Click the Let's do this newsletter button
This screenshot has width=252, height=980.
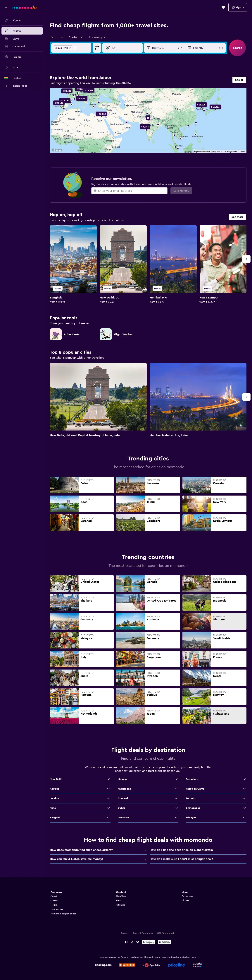pos(181,191)
